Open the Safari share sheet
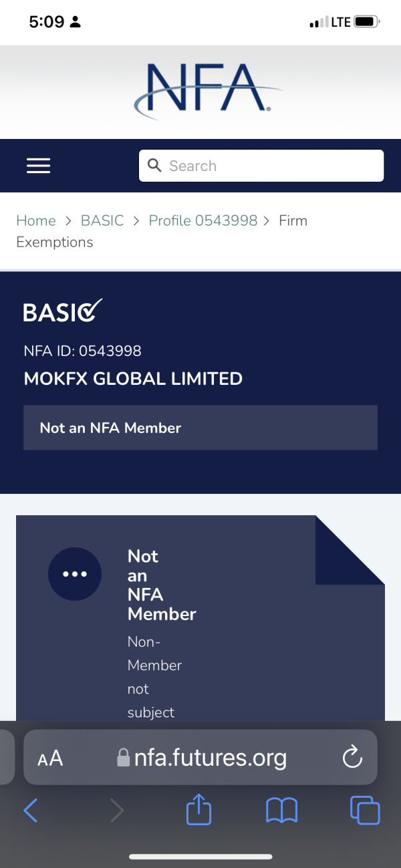Viewport: 401px width, 868px height. click(x=198, y=810)
